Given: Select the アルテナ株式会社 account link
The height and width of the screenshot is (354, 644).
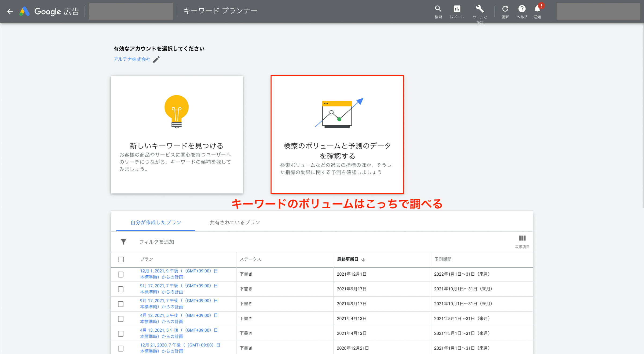Looking at the screenshot, I should [x=132, y=59].
